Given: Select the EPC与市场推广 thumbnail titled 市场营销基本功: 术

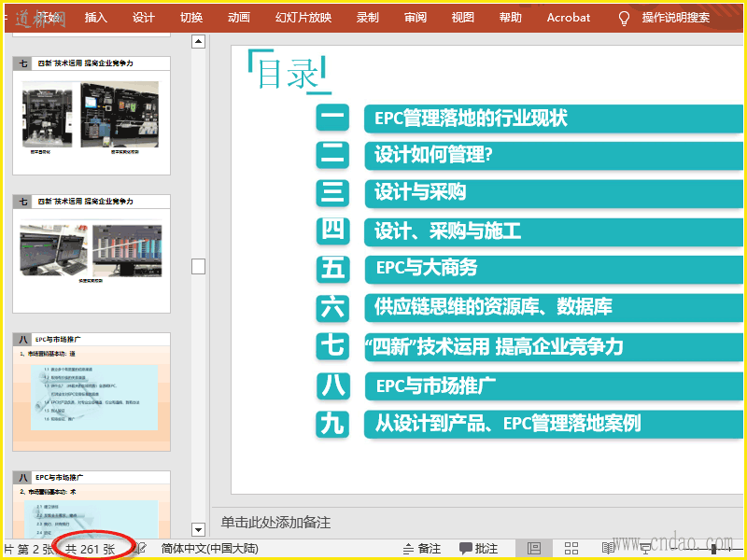Looking at the screenshot, I should pos(92,505).
